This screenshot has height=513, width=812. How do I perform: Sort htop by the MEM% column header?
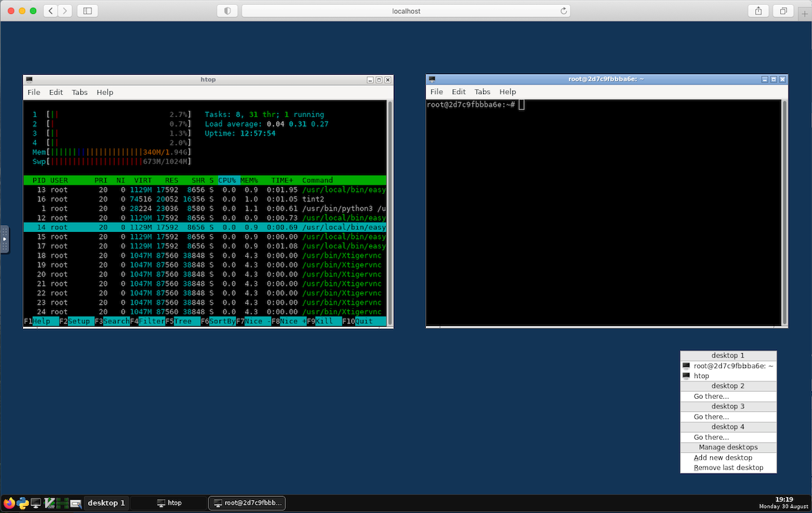(249, 180)
